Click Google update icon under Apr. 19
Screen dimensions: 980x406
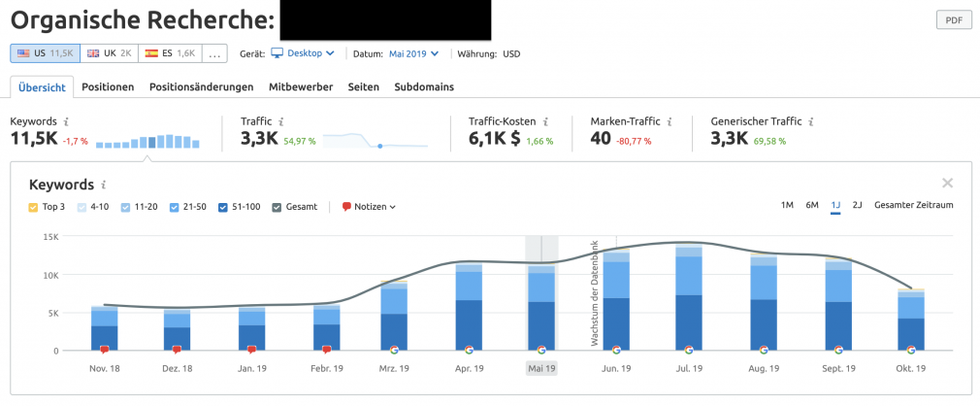click(469, 350)
